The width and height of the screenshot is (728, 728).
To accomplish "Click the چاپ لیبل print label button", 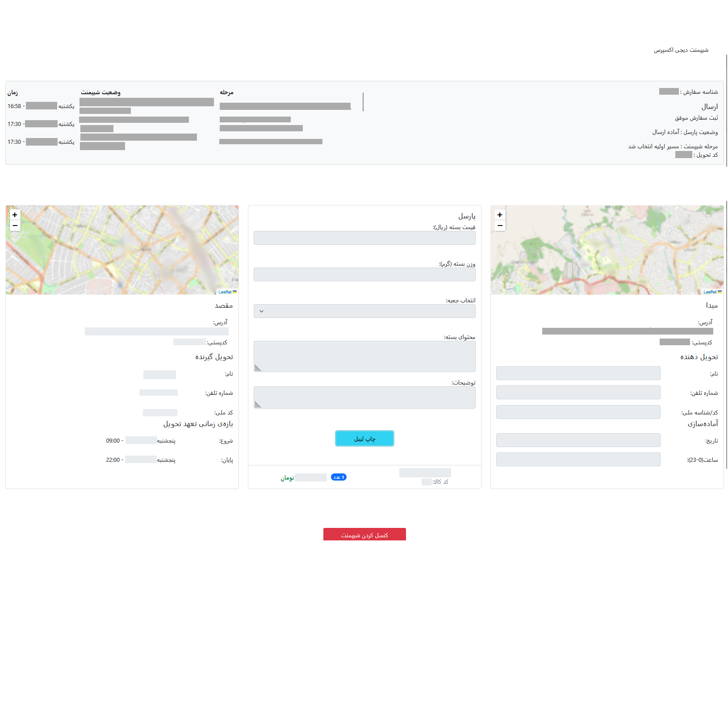I will 364,439.
